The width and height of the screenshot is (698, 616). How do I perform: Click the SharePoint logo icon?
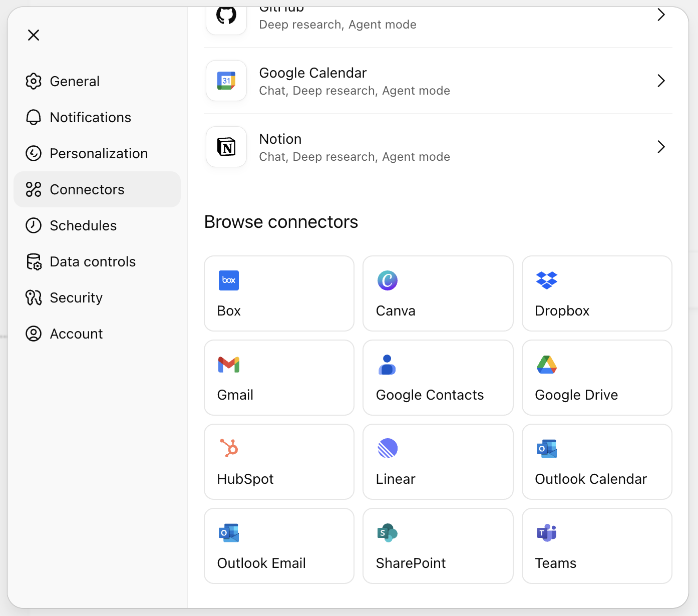[388, 533]
